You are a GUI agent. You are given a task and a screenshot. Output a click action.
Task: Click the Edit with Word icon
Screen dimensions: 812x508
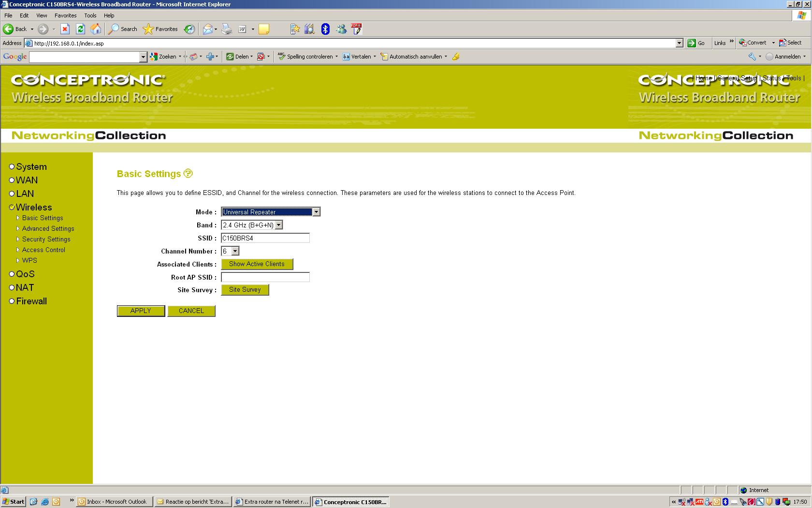(x=242, y=29)
